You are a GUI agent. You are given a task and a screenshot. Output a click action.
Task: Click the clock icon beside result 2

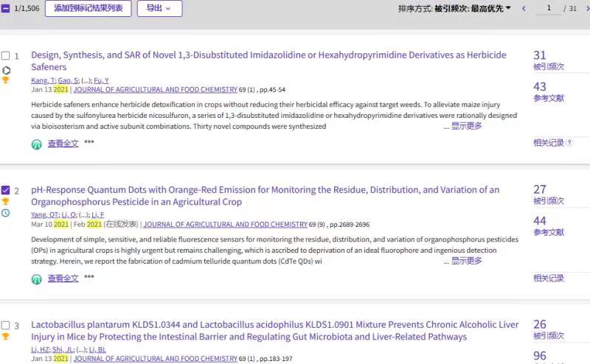coord(6,213)
